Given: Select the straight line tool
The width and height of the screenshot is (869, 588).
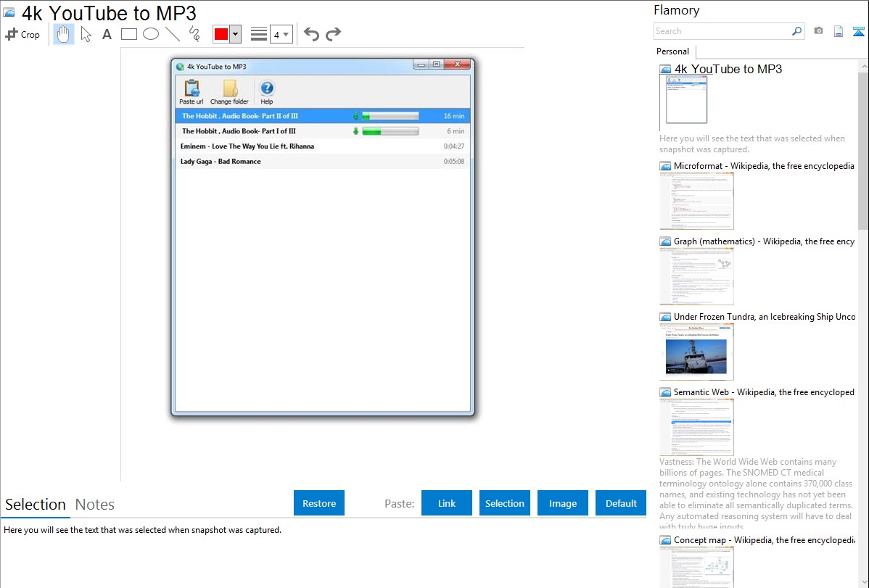Looking at the screenshot, I should [173, 34].
